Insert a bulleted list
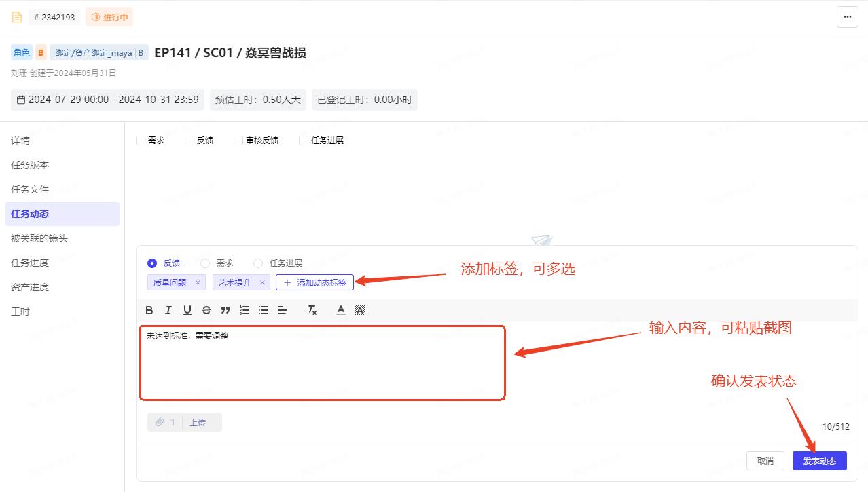 pyautogui.click(x=264, y=310)
